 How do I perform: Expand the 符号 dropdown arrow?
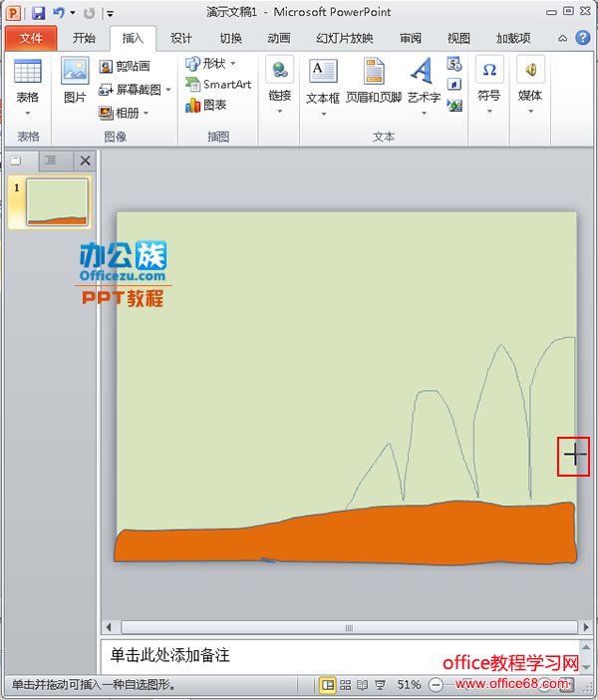click(489, 111)
